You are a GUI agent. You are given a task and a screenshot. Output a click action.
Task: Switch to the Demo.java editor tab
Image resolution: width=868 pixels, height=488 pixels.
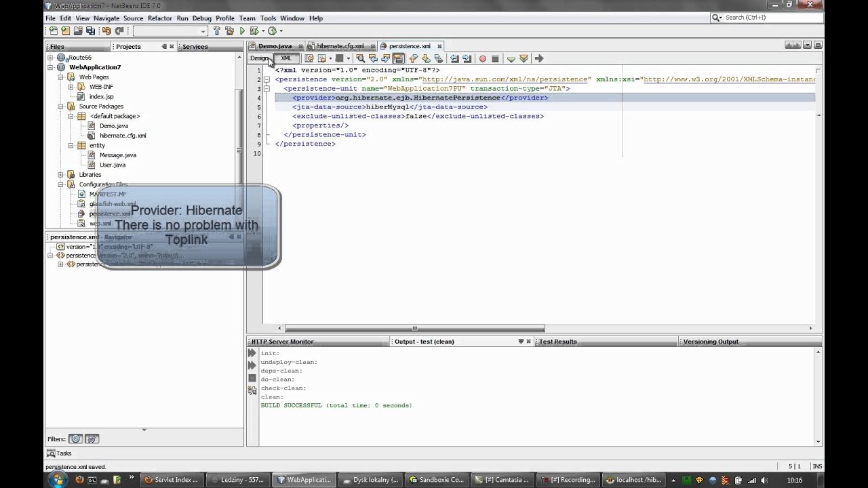275,46
